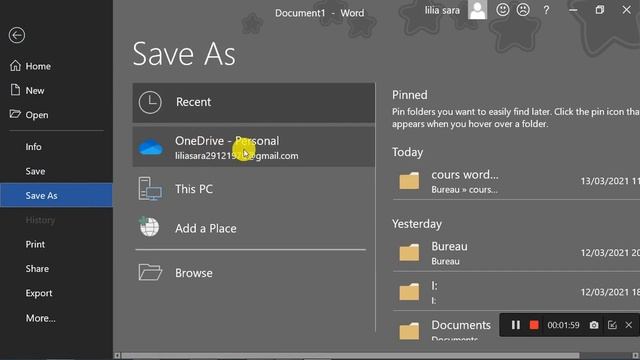
Task: Click the lilia sara account avatar
Action: (477, 10)
